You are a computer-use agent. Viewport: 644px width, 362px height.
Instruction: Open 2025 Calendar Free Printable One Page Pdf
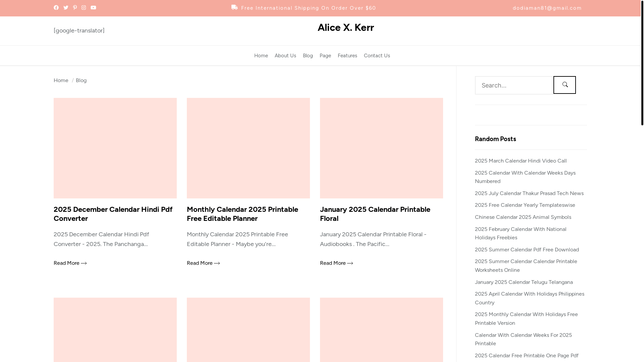[527, 356]
